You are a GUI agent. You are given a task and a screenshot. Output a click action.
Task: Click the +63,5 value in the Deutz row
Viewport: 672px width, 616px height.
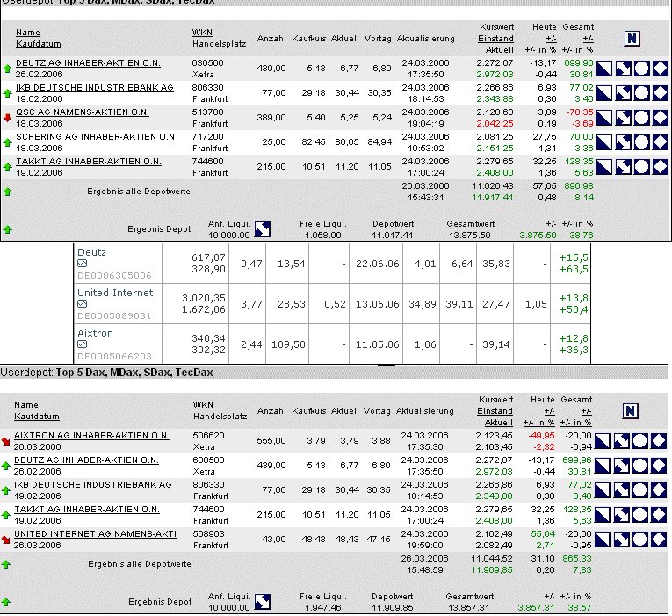tap(574, 270)
